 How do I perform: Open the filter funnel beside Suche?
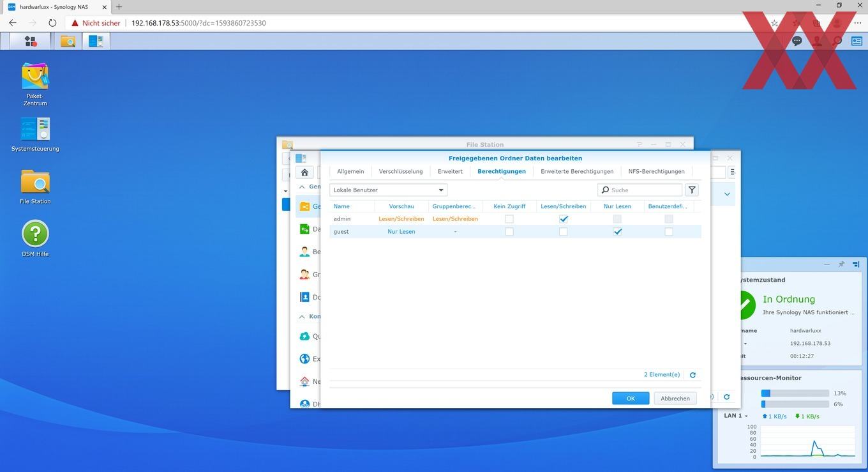692,190
